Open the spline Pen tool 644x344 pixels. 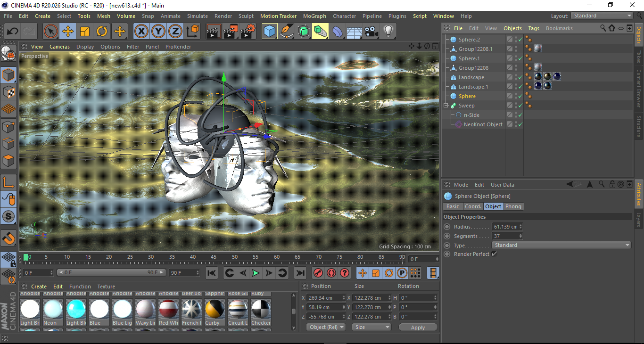click(286, 32)
